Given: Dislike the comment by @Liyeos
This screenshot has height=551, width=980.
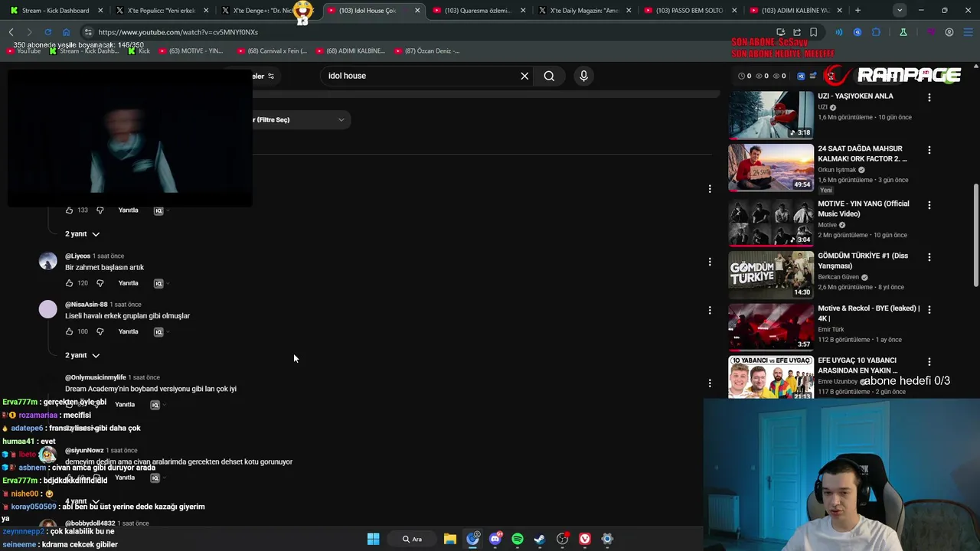Looking at the screenshot, I should click(x=100, y=283).
